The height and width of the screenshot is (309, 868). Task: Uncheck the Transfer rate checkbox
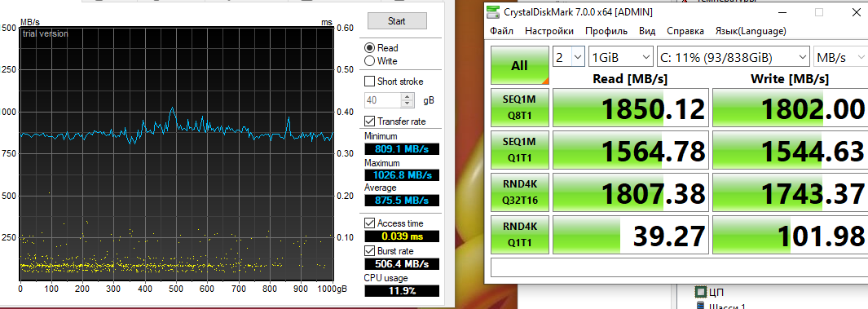tap(369, 121)
